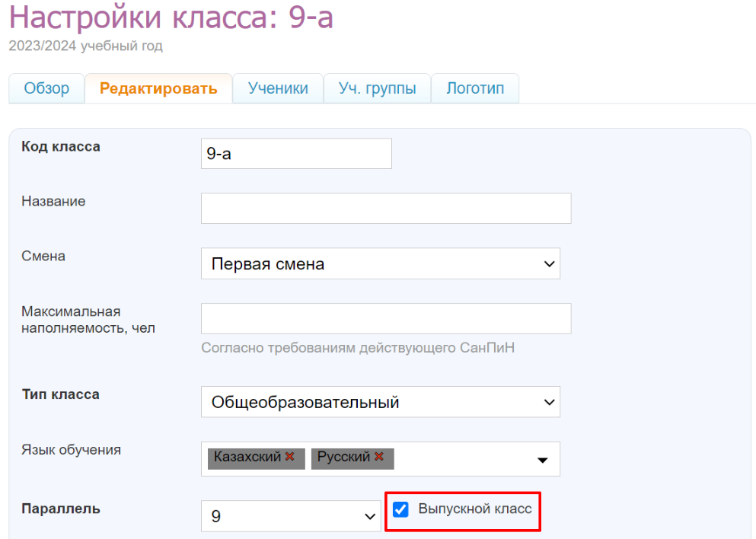Click the Максимальная наполняемость input field

(386, 319)
